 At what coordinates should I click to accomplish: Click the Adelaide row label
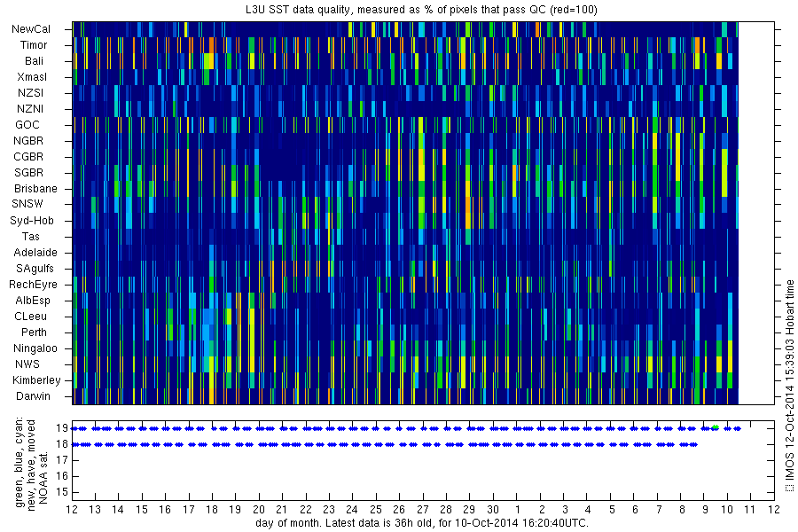35,253
